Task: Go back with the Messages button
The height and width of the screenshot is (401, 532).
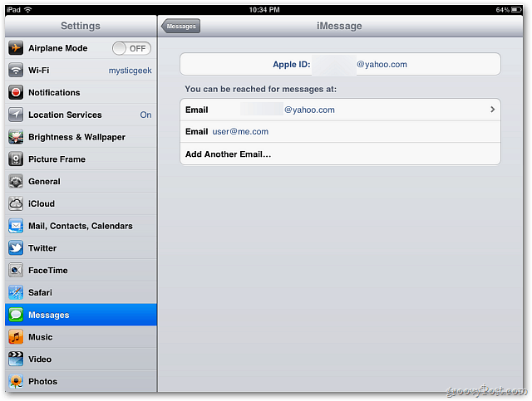Action: click(181, 26)
